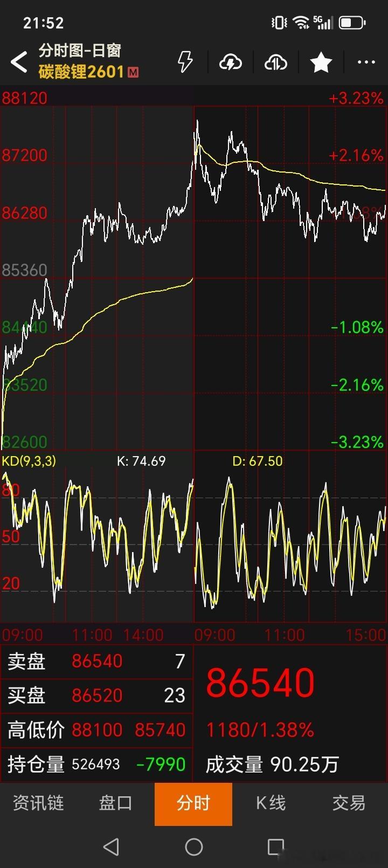Tap the back arrow icon
Image resolution: width=388 pixels, height=868 pixels.
(19, 62)
